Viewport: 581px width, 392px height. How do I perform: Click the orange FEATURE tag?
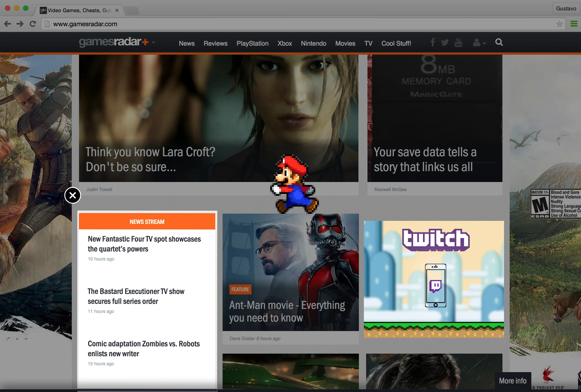click(x=240, y=289)
